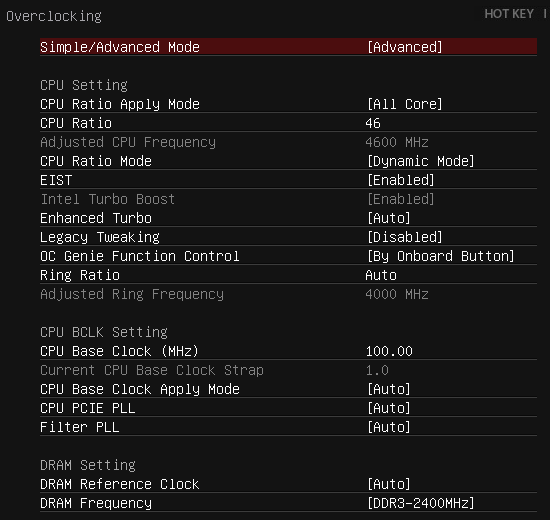550x520 pixels.
Task: Toggle the EIST [Enabled] setting
Action: [x=401, y=180]
